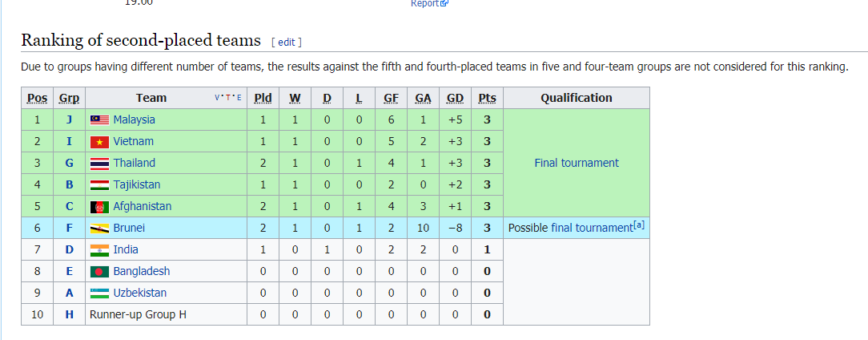Click the Vietnam flag icon
This screenshot has height=340, width=868.
tap(99, 141)
